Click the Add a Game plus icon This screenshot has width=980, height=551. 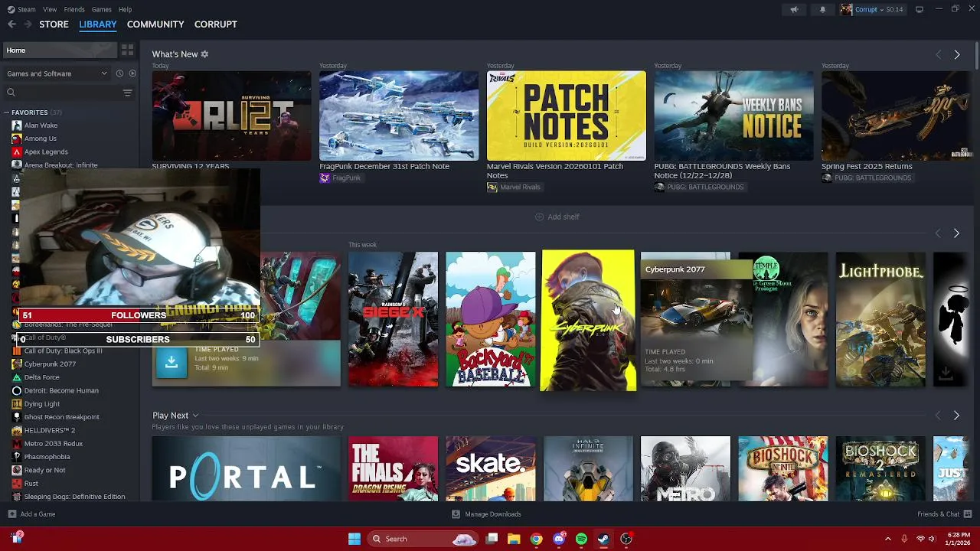[11, 514]
